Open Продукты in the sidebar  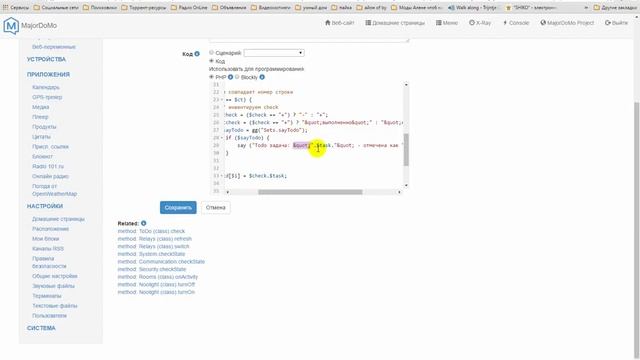point(44,127)
